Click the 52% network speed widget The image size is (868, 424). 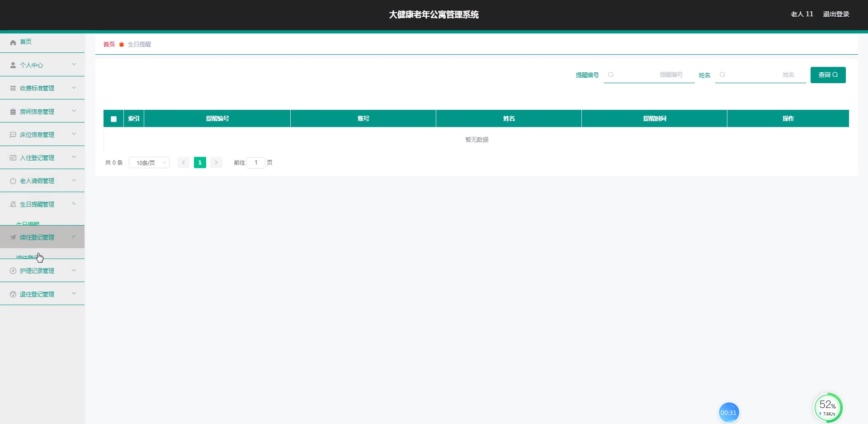click(828, 408)
